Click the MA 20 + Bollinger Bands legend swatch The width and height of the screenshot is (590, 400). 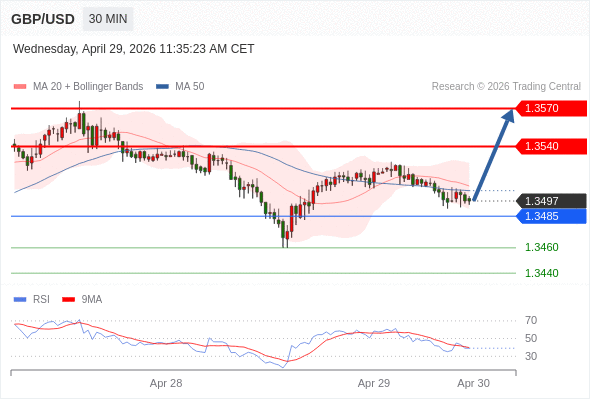(x=20, y=87)
